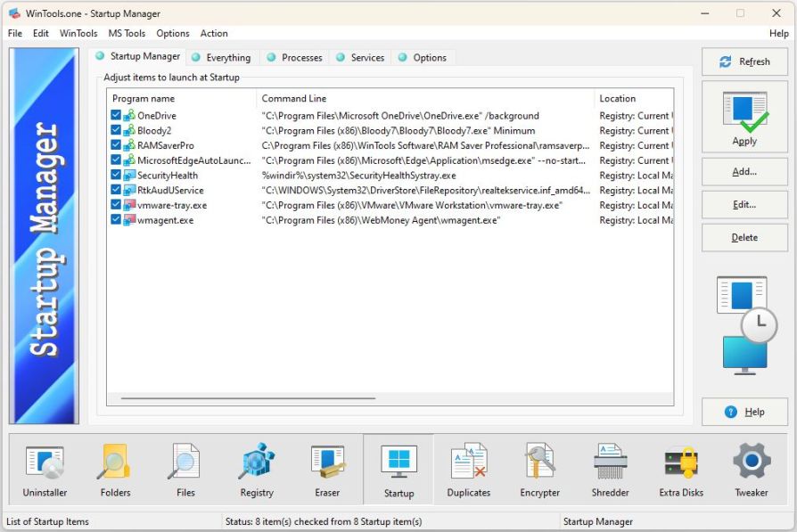Screen dimensions: 797x532
Task: Open the Action menu
Action: pos(214,33)
